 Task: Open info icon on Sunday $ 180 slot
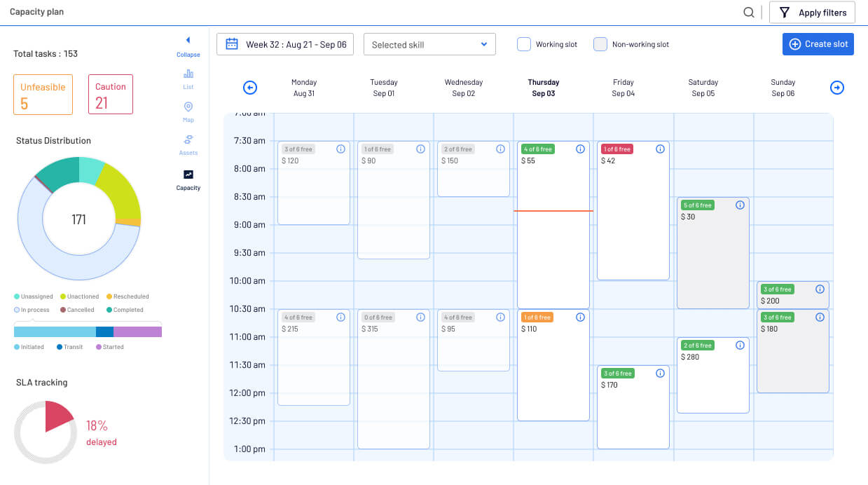tap(820, 317)
